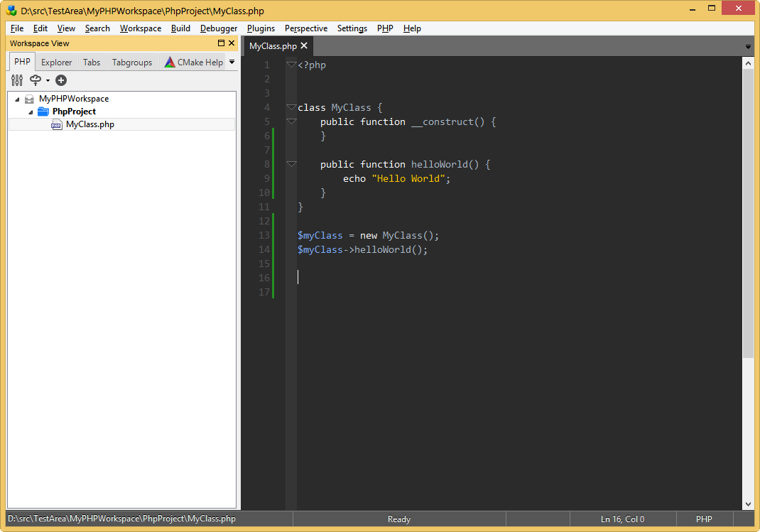Collapse the helloWorld function fold marker
The image size is (760, 532).
pyautogui.click(x=291, y=164)
